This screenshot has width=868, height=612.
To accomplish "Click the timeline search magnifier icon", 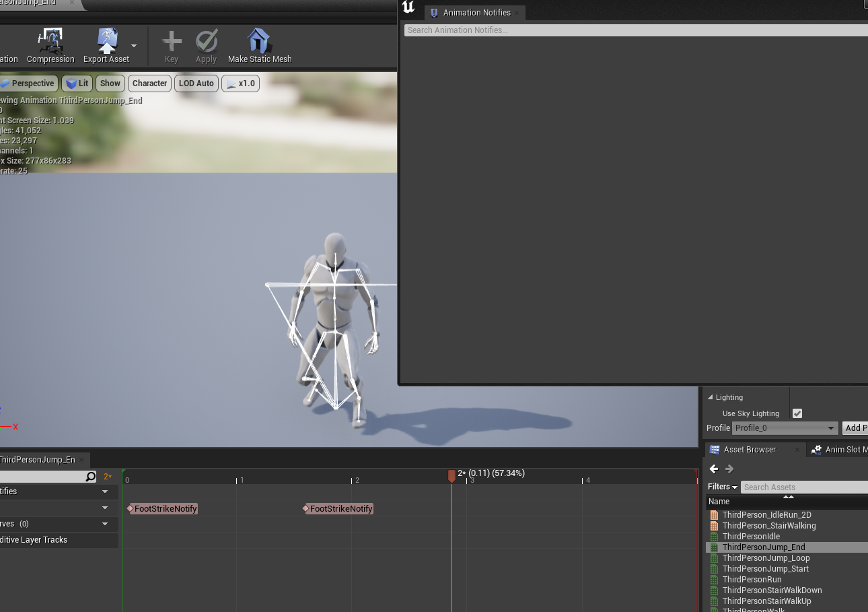I will (91, 477).
